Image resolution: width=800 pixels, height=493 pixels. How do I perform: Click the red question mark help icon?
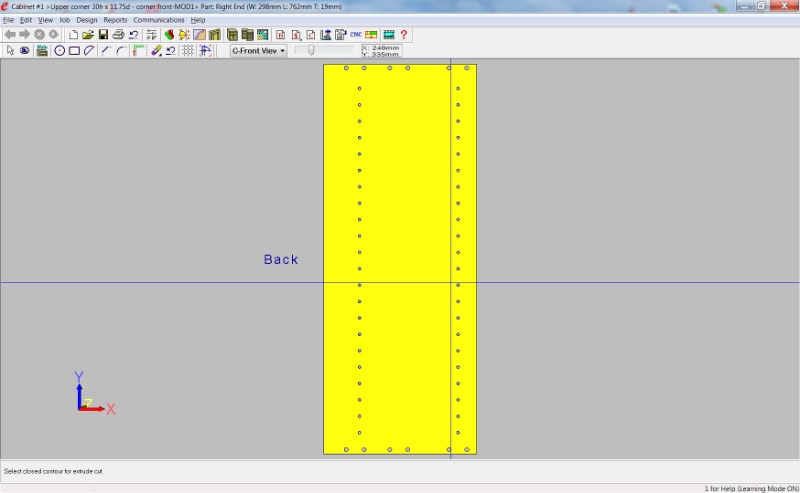(404, 35)
